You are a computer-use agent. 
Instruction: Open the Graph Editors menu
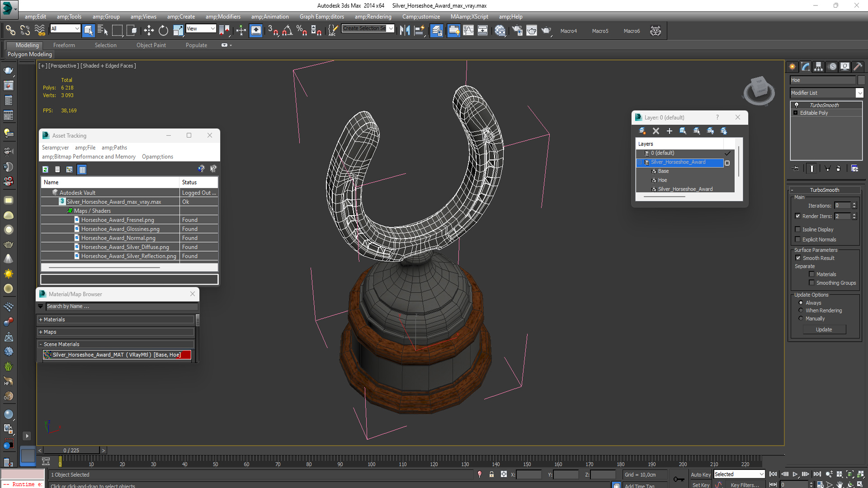coord(321,17)
